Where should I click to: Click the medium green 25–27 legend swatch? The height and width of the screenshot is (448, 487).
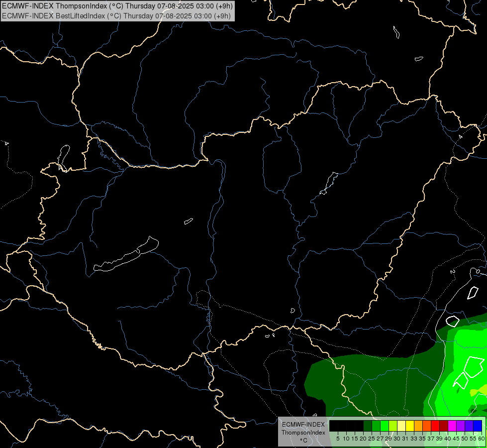[376, 426]
